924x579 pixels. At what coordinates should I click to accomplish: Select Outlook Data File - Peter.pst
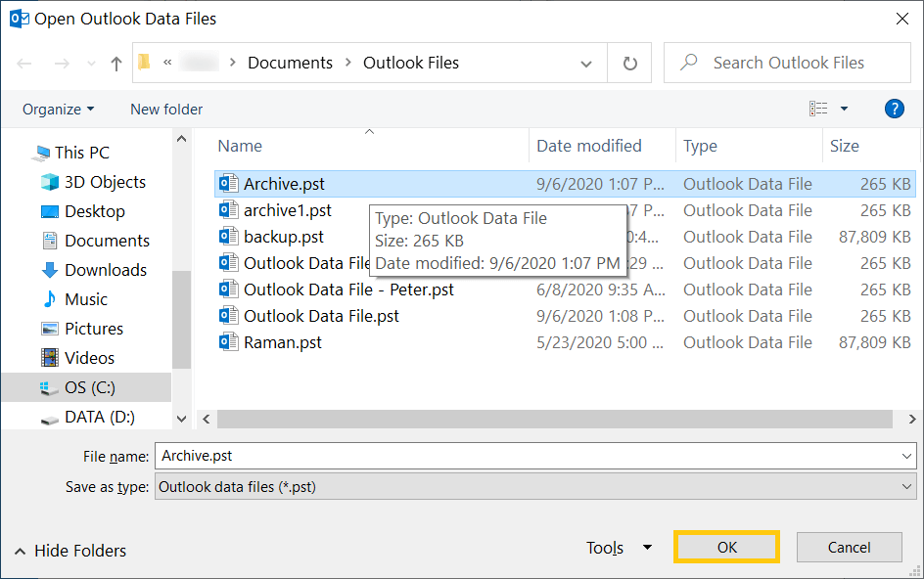pos(348,289)
